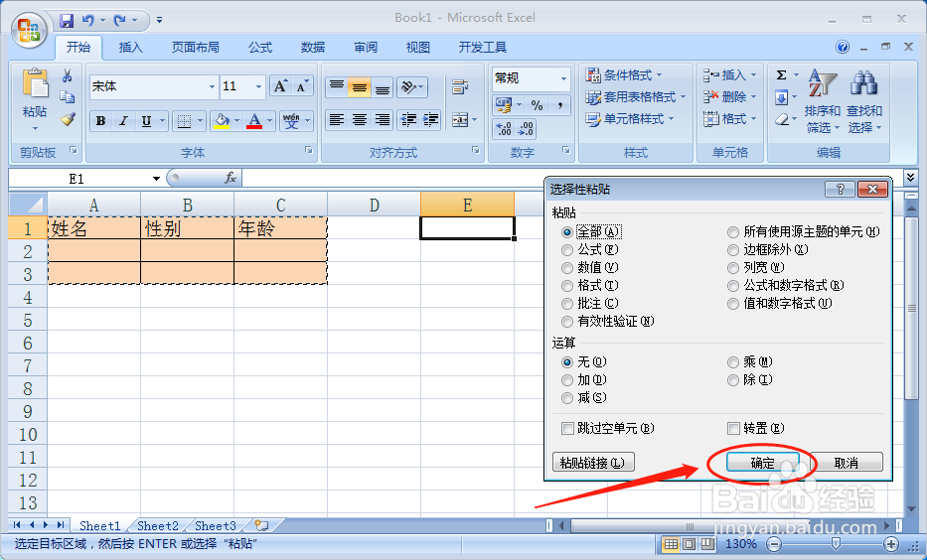Apply cell borders
Screen dimensions: 927x560
coord(185,122)
